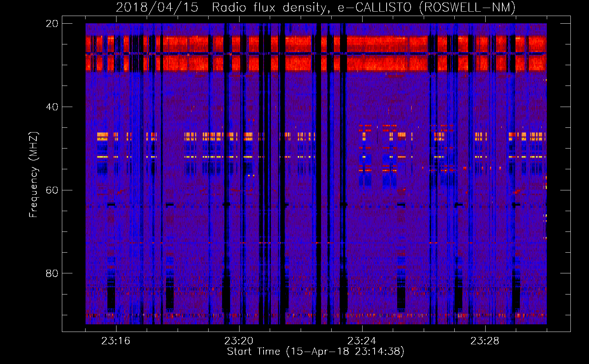Click the 60 frequency tick label
Viewport: 589px width, 364px height.
pos(52,190)
